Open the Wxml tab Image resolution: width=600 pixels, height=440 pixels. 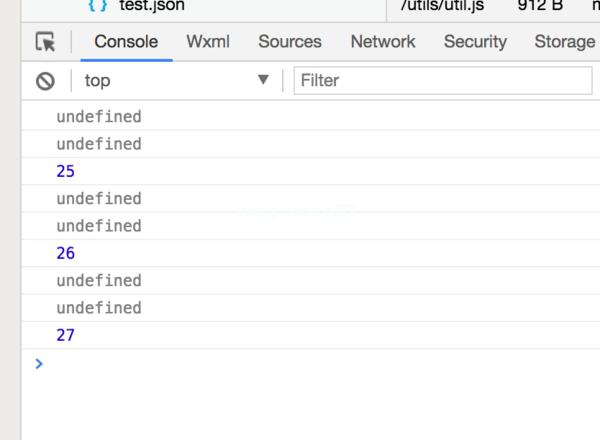pos(208,42)
